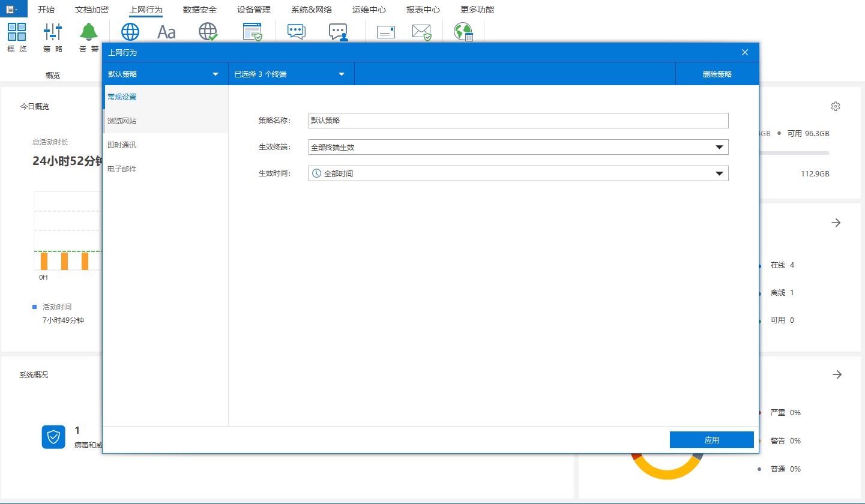Switch to the 上网行为 ribbon tab
This screenshot has height=504, width=865.
[146, 10]
